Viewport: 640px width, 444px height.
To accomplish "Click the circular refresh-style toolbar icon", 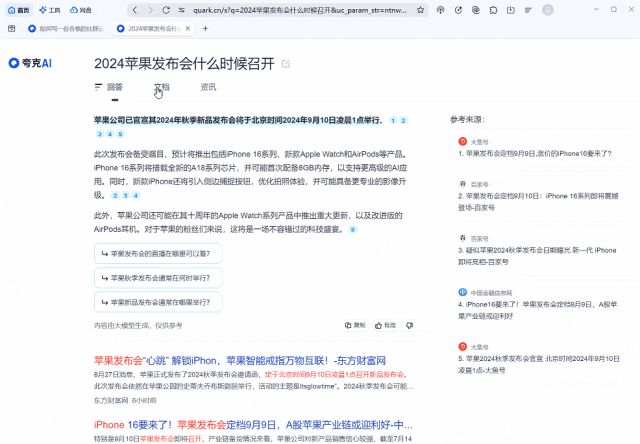I will pos(458,10).
